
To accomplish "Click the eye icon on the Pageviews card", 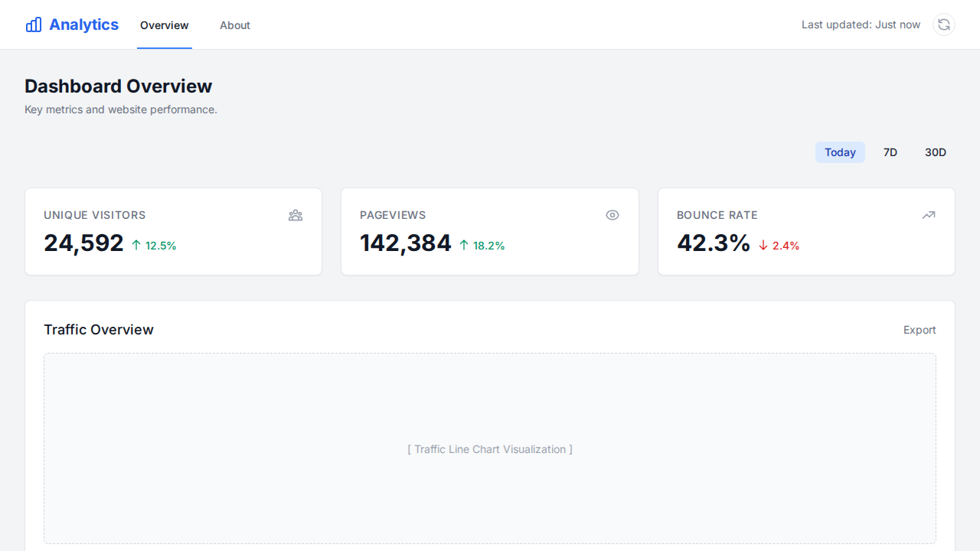I will pyautogui.click(x=612, y=215).
